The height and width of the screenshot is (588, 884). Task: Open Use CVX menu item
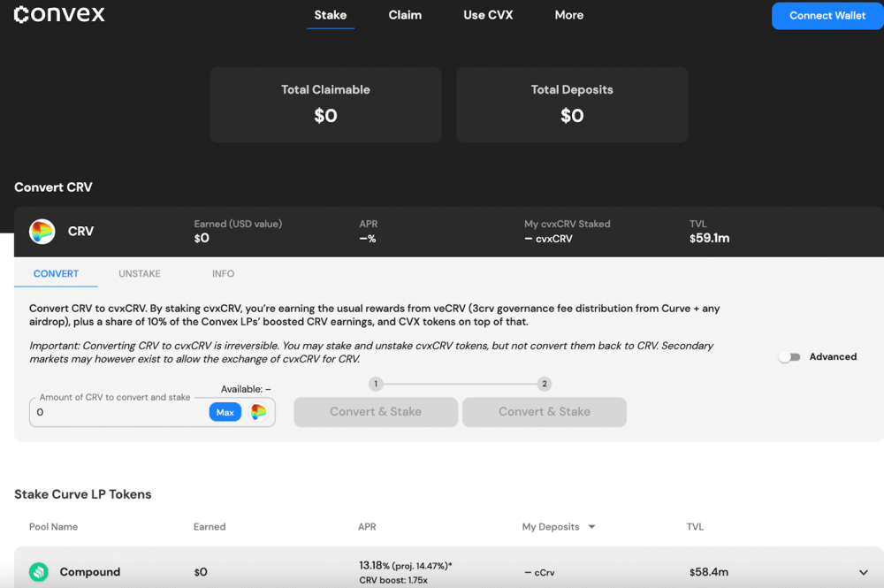[x=488, y=15]
